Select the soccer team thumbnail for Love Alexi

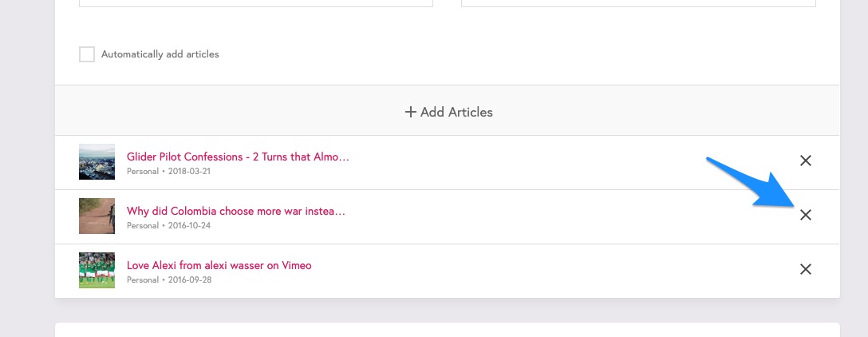97,271
